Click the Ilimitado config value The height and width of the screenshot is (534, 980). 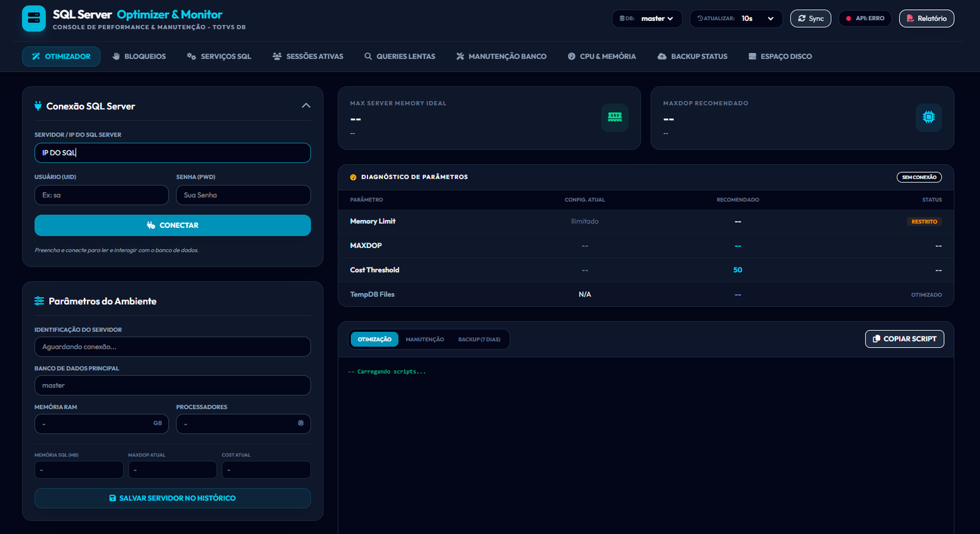(x=585, y=221)
